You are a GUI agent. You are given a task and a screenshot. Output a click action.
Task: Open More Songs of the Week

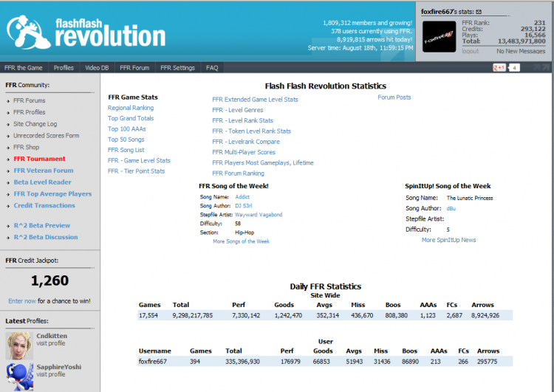tap(241, 241)
